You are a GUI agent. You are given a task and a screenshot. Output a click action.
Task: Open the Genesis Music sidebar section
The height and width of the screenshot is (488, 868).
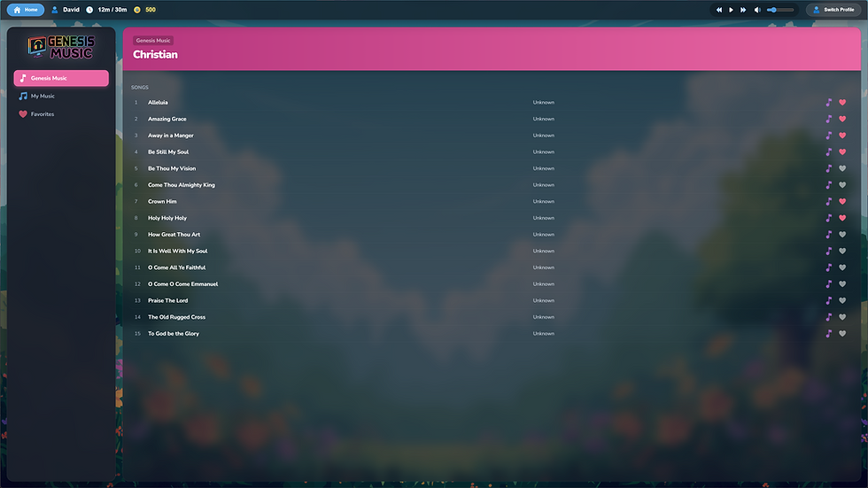[x=61, y=78]
